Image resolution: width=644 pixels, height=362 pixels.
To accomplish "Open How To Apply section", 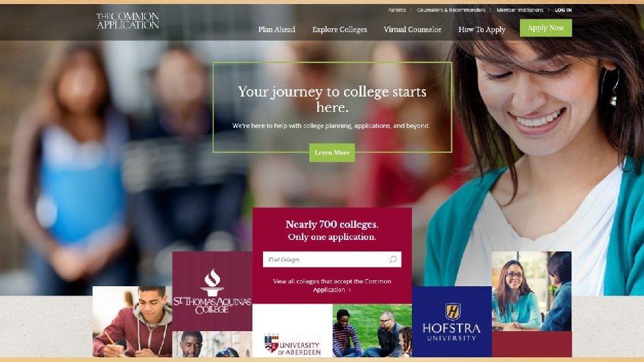I will pos(482,29).
